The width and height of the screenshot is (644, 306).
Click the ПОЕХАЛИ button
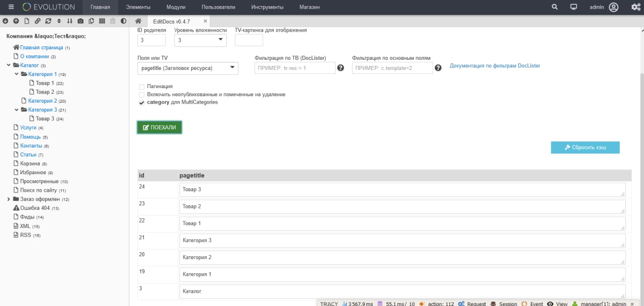(159, 127)
